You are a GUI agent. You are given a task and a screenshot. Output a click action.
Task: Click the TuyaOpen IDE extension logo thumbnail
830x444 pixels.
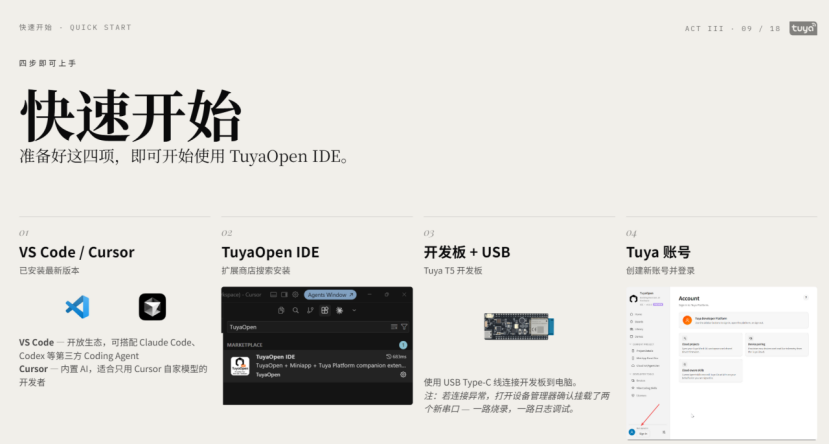click(x=240, y=366)
